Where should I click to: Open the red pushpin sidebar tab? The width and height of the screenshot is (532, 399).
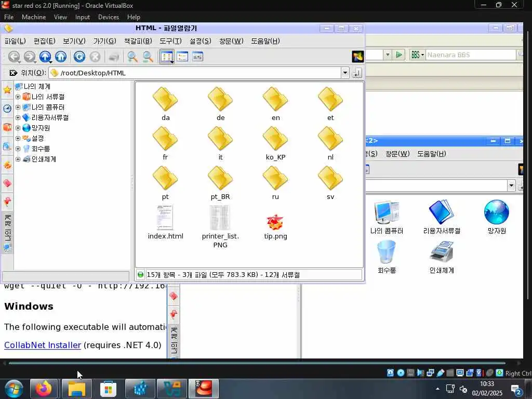click(7, 202)
